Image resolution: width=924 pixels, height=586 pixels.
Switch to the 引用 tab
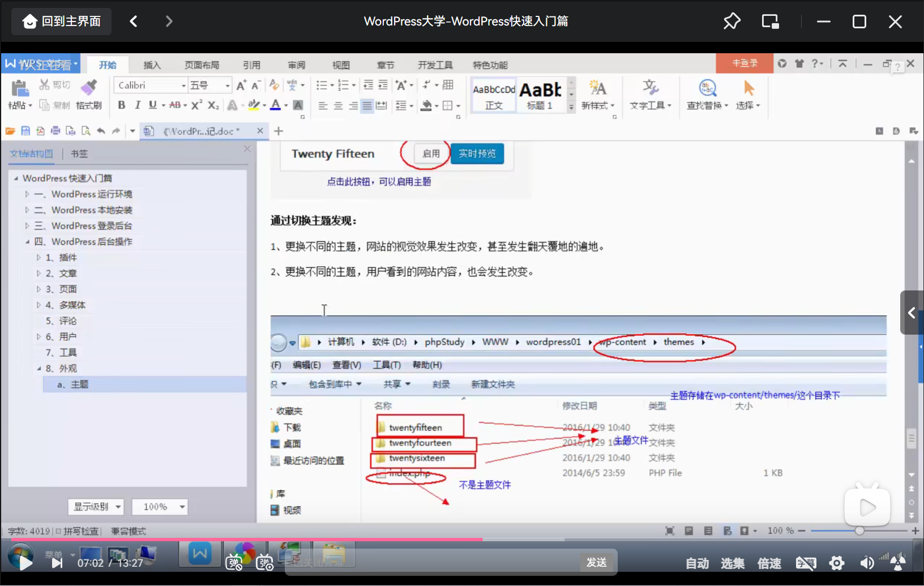(x=251, y=65)
